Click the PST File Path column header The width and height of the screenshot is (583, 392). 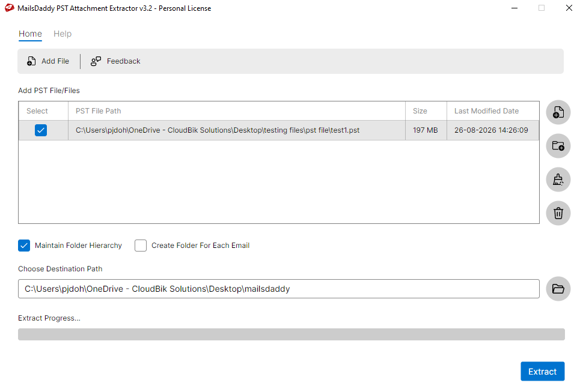237,111
